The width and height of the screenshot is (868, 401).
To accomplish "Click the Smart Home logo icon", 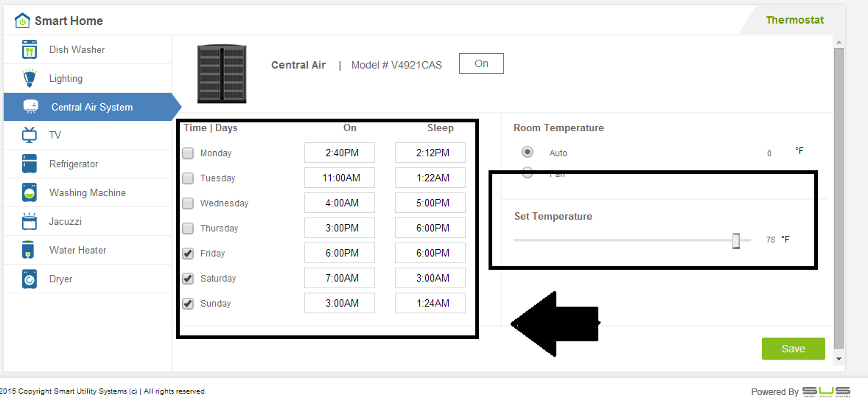I will (22, 21).
